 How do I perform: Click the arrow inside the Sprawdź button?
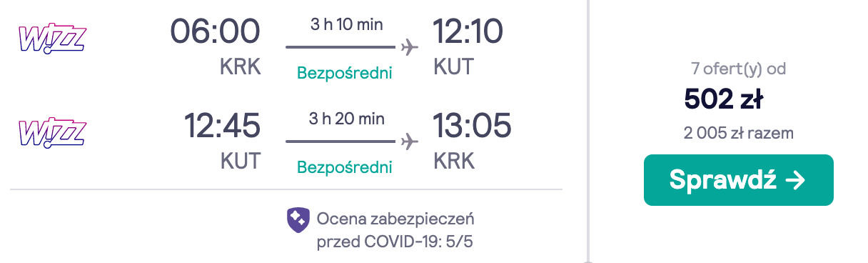795,180
